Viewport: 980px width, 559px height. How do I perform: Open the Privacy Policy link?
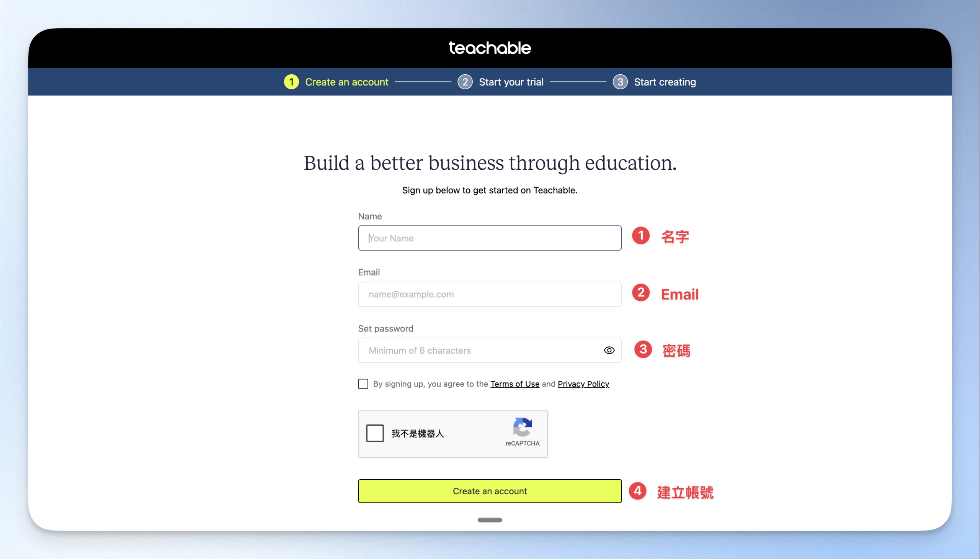coord(583,384)
